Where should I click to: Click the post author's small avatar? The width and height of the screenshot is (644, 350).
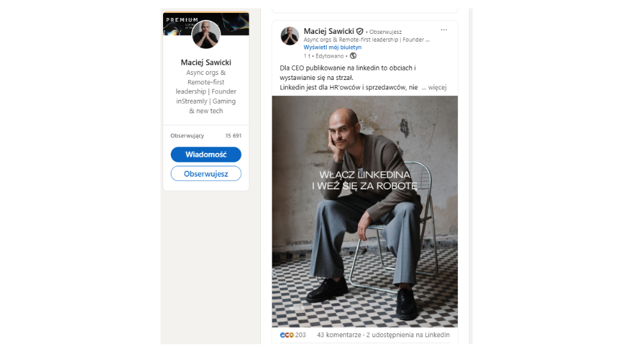pos(290,36)
